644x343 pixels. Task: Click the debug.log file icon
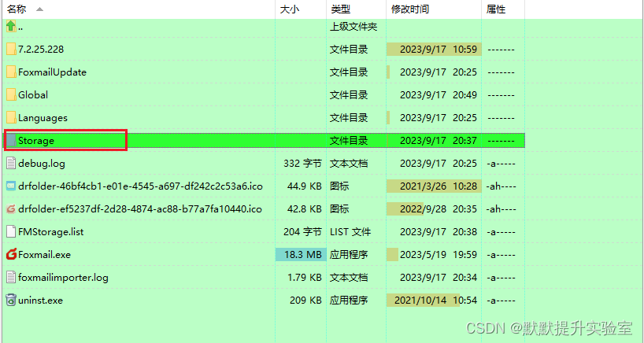tap(11, 164)
